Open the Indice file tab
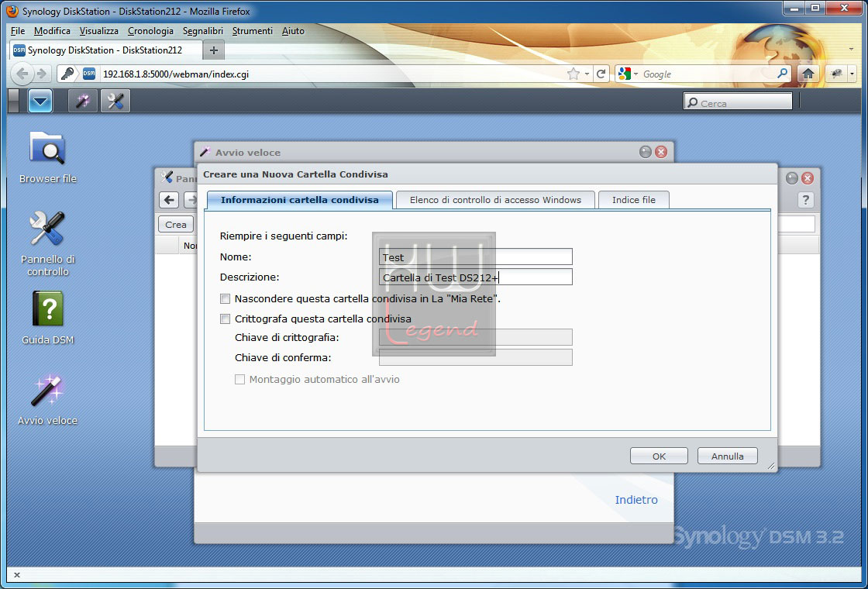Screen dimensions: 868x589 (x=634, y=200)
